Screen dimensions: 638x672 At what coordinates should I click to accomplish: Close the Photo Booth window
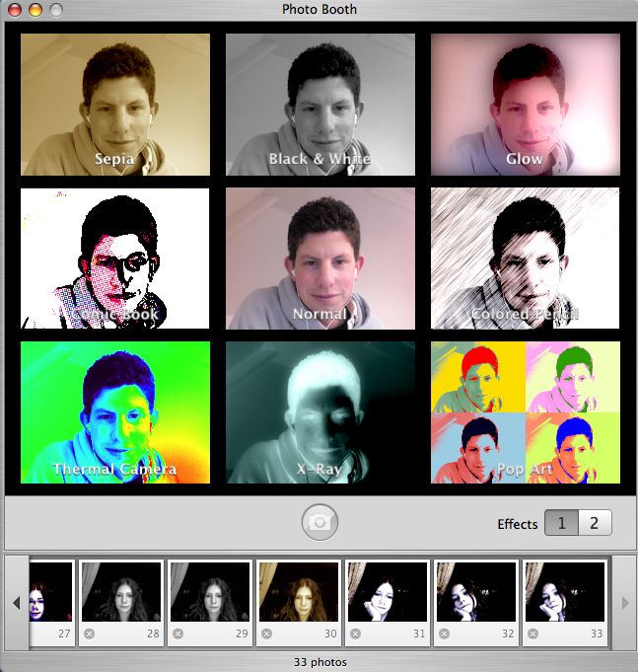pyautogui.click(x=15, y=10)
